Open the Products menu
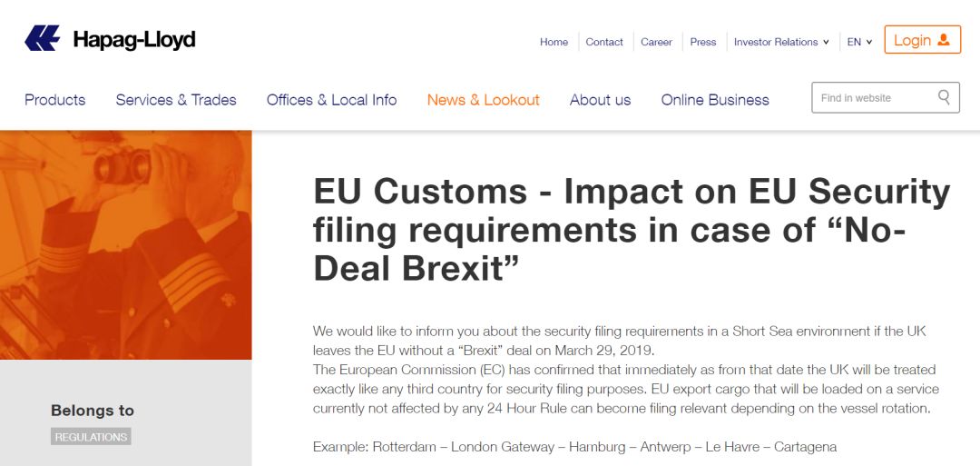 [55, 100]
